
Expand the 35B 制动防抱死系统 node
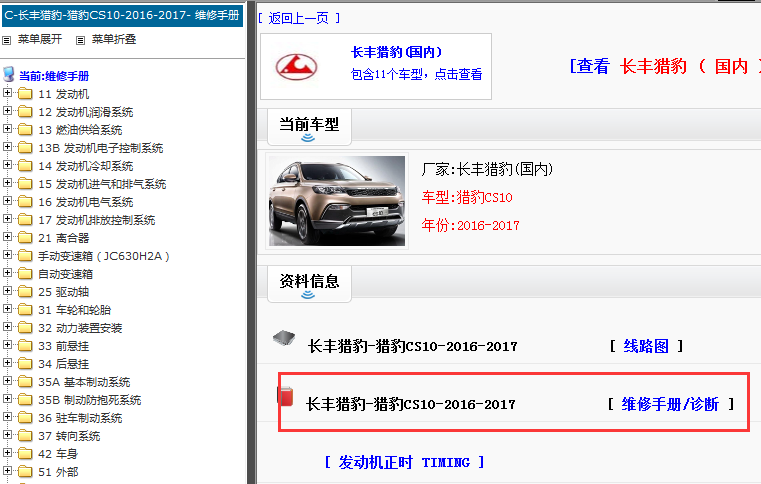click(7, 399)
